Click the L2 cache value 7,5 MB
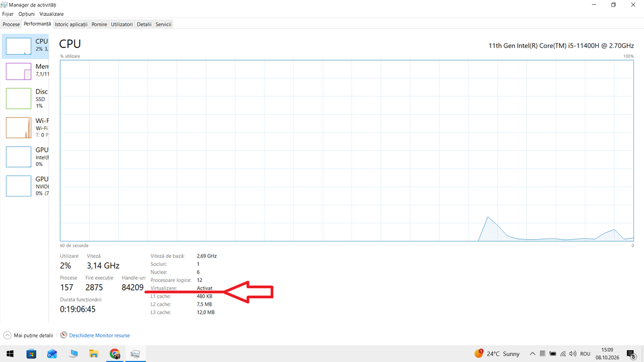 tap(204, 304)
